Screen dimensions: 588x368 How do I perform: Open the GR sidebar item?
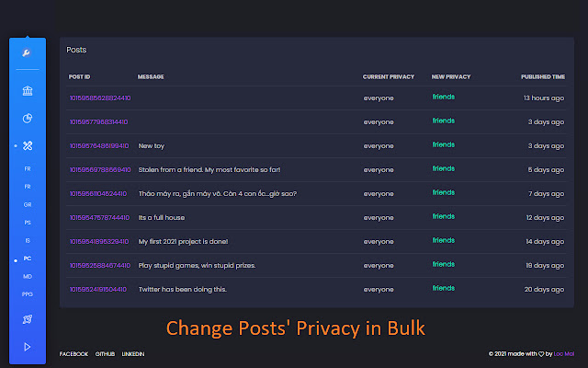point(28,204)
